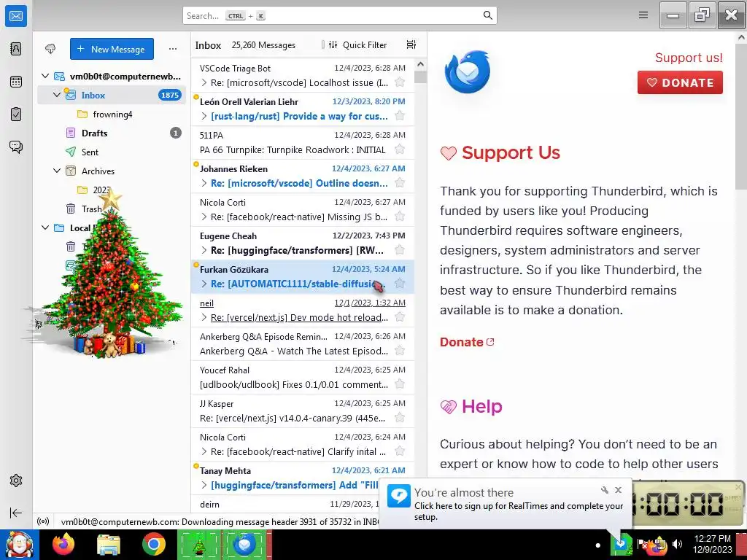Viewport: 747px width, 560px height.
Task: Click the Support us! link
Action: tap(689, 58)
